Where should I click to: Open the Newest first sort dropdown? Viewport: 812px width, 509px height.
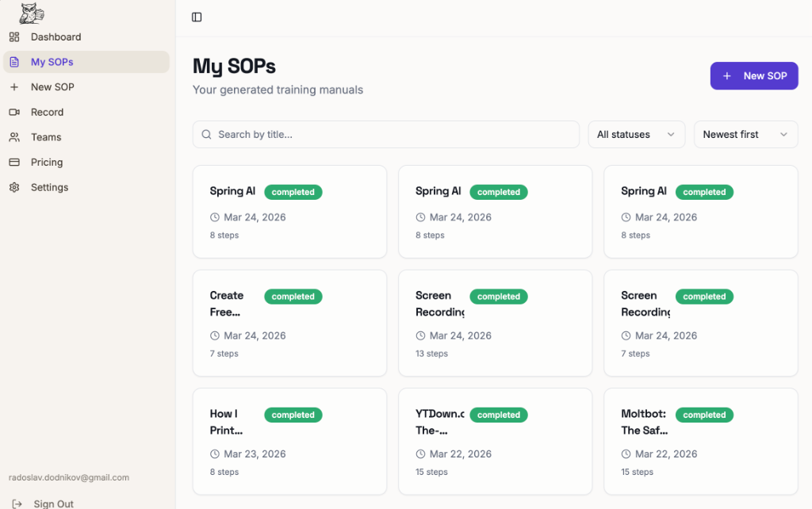coord(745,134)
